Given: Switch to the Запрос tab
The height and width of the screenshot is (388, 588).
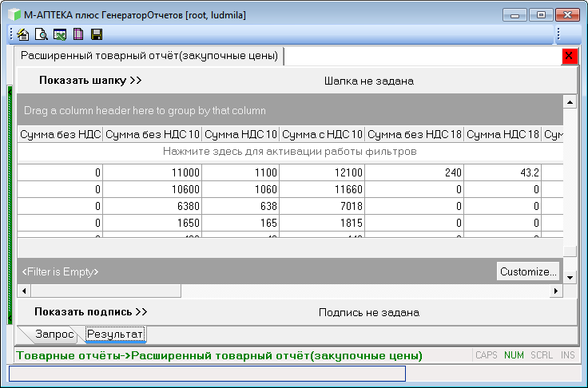Looking at the screenshot, I should 54,334.
